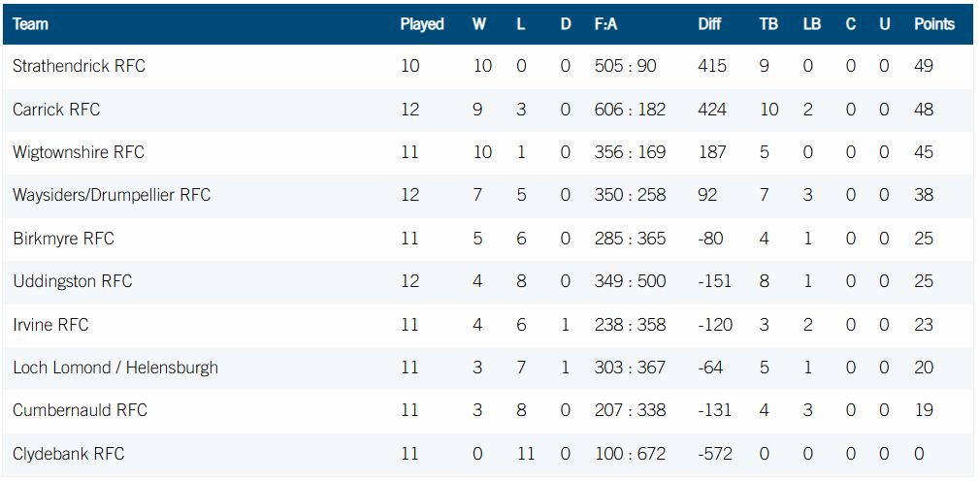
Task: Click the Played column header
Action: 422,24
